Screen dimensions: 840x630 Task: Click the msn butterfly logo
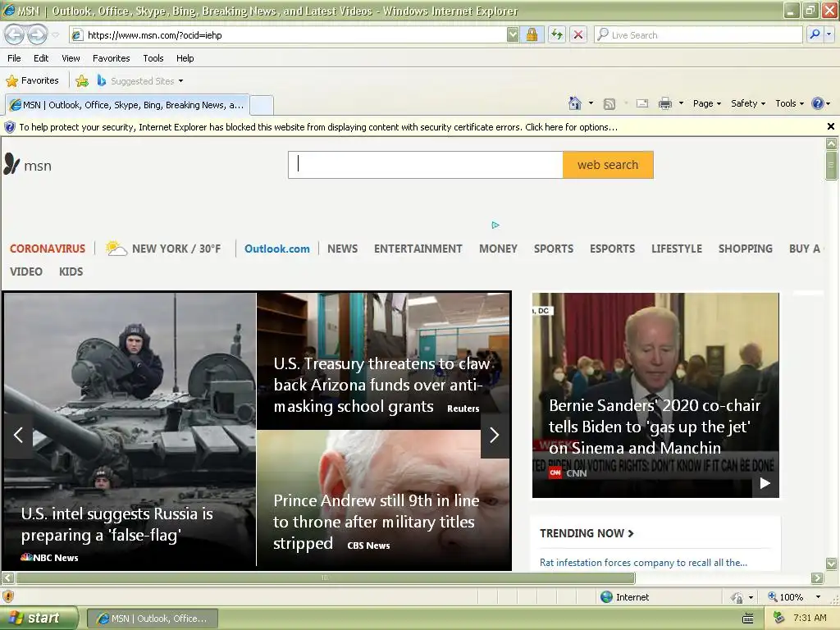(28, 165)
